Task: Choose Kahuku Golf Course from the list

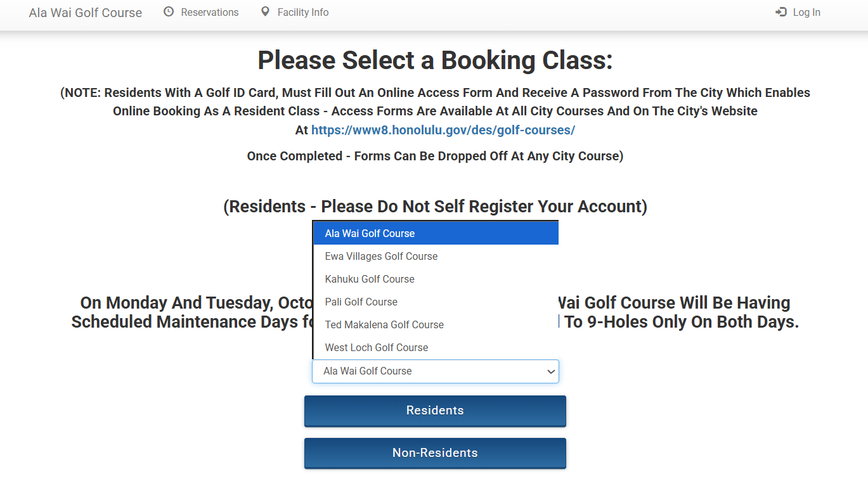Action: (370, 279)
